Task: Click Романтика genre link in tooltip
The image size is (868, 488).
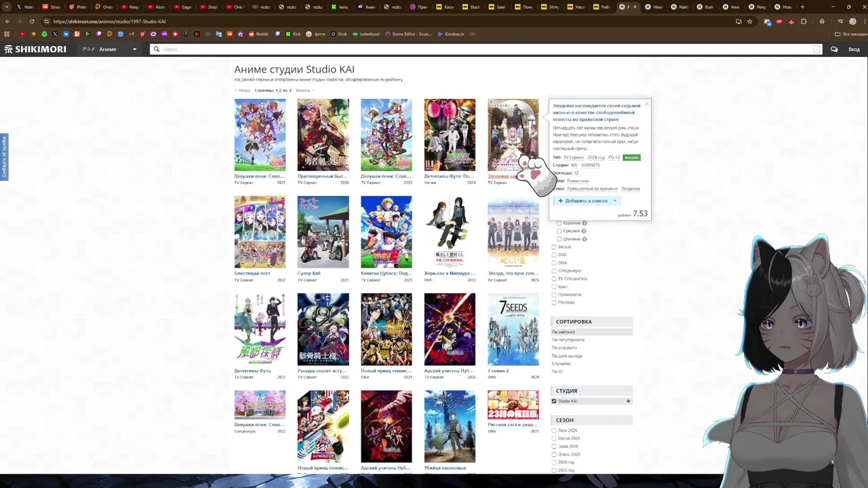Action: click(578, 181)
